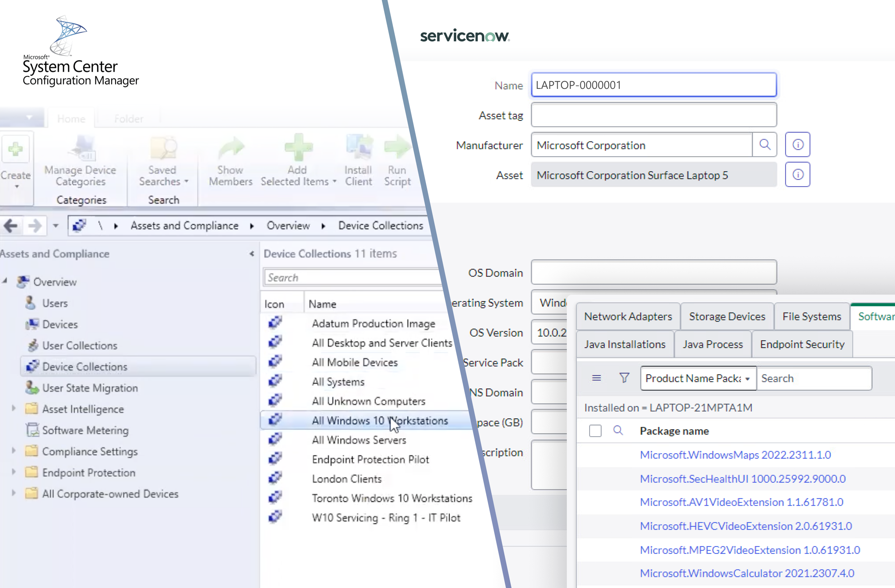895x588 pixels.
Task: Select All Mobile Devices collection
Action: point(355,362)
